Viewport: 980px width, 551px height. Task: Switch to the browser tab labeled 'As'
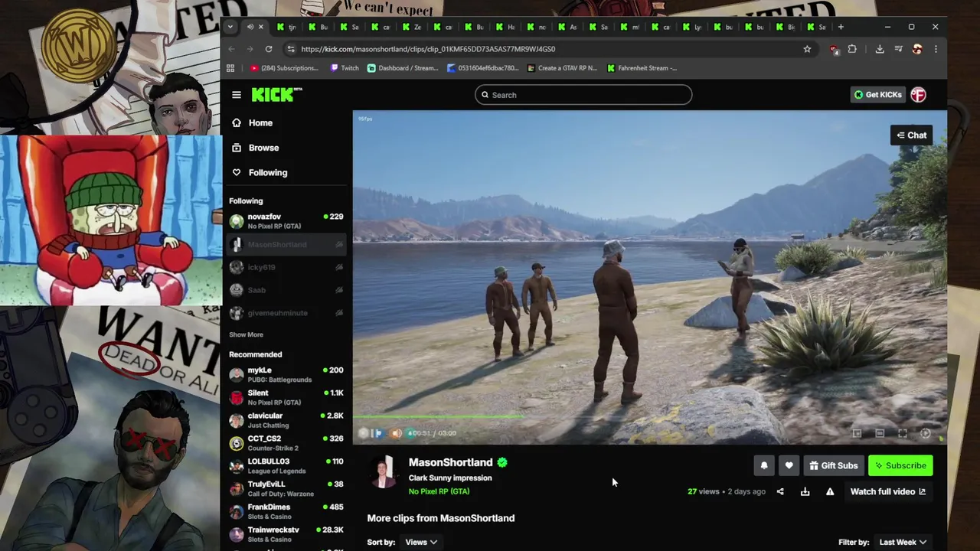tap(567, 27)
